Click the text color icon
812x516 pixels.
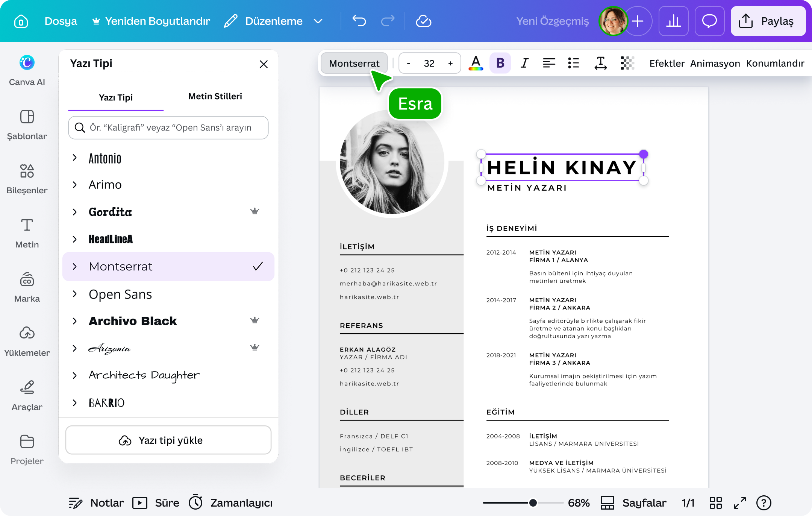476,63
